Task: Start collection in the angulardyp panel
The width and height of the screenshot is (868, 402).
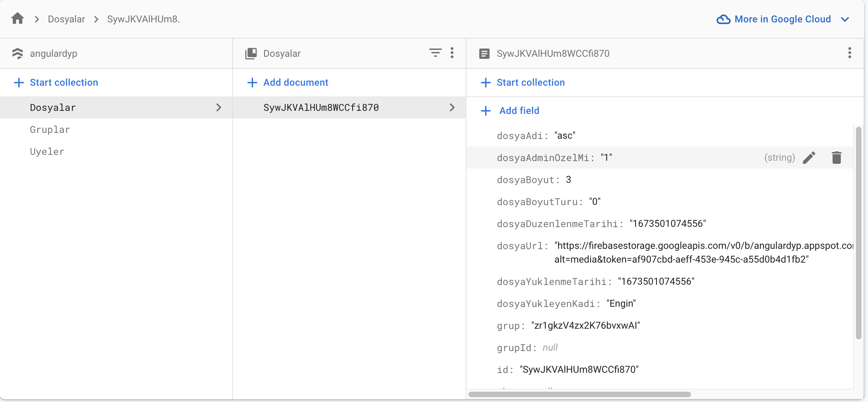Action: click(64, 82)
